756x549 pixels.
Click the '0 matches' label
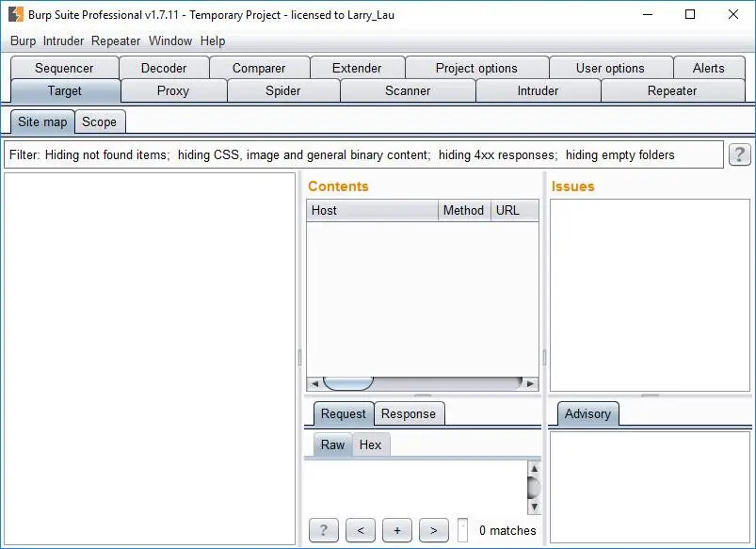pos(507,531)
